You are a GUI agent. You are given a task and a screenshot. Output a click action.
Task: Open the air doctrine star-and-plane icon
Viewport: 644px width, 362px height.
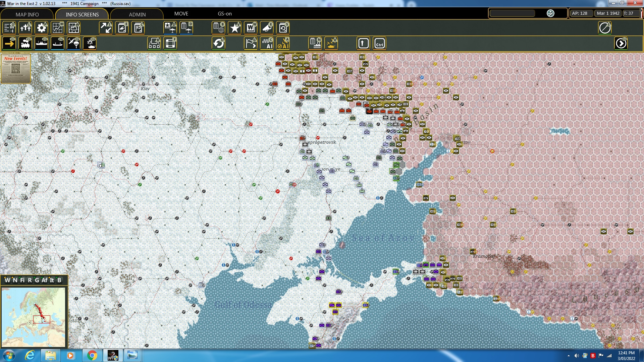(170, 28)
